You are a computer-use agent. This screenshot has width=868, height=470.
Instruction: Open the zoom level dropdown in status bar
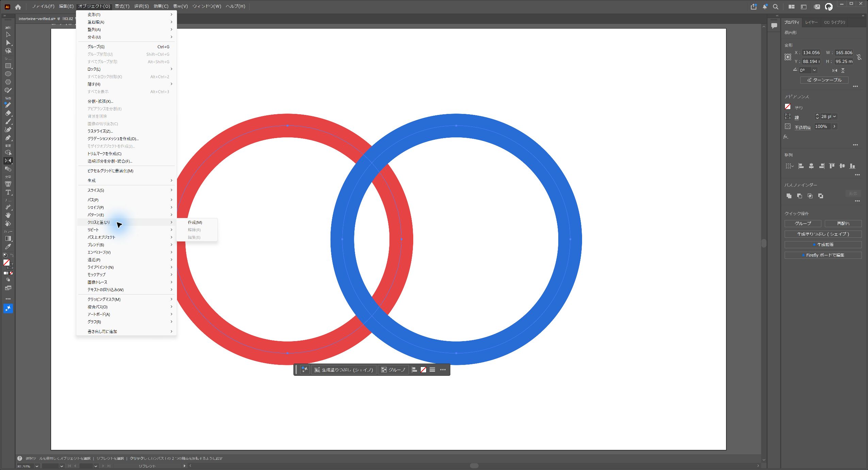(x=37, y=466)
